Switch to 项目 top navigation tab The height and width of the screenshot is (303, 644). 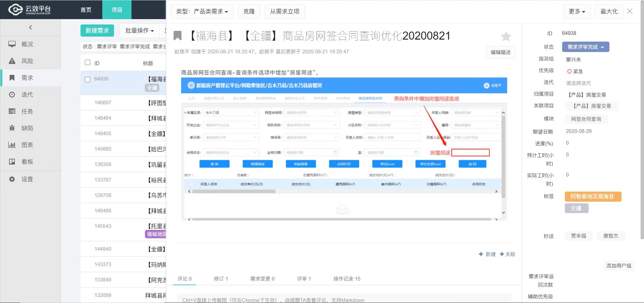pos(117,10)
